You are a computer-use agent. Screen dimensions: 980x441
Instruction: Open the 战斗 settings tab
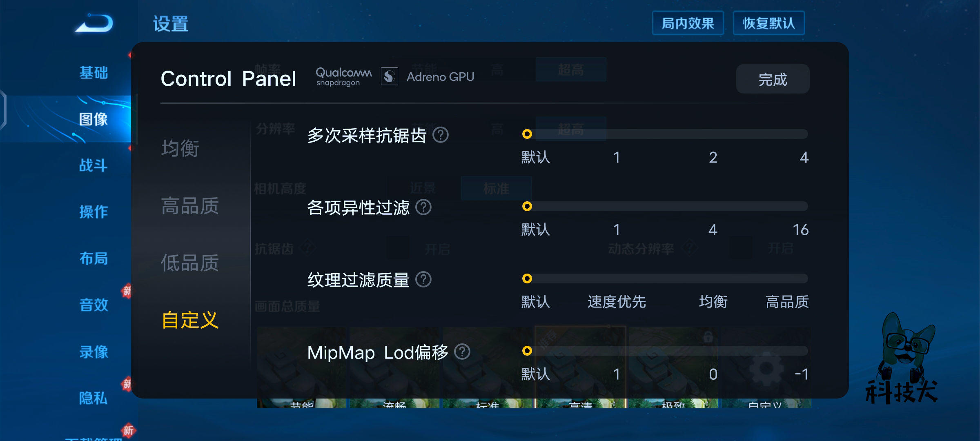94,165
